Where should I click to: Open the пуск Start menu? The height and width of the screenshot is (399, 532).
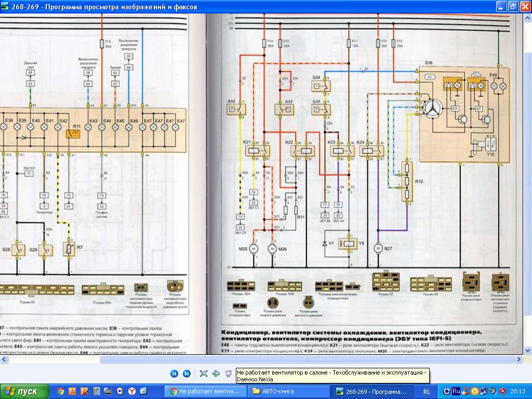point(24,391)
